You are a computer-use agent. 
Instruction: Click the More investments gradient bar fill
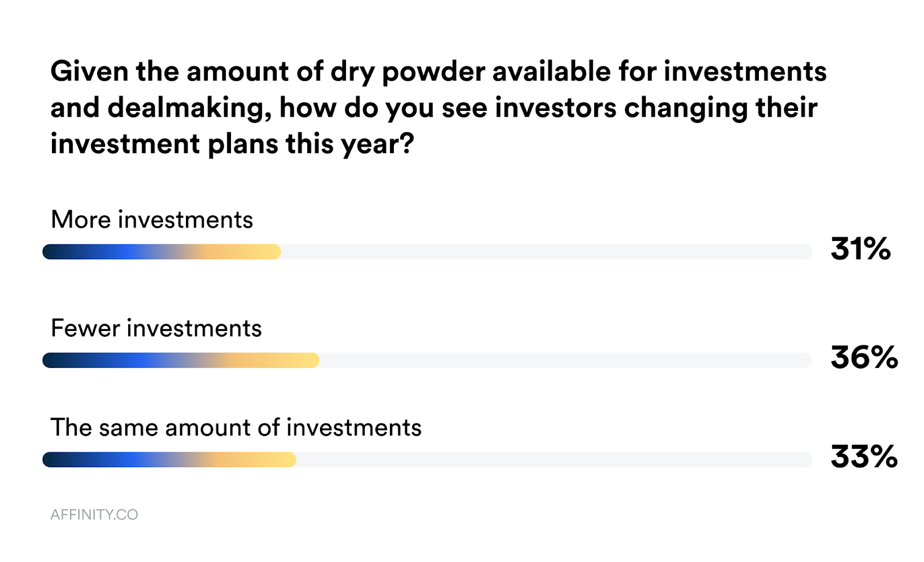(162, 252)
